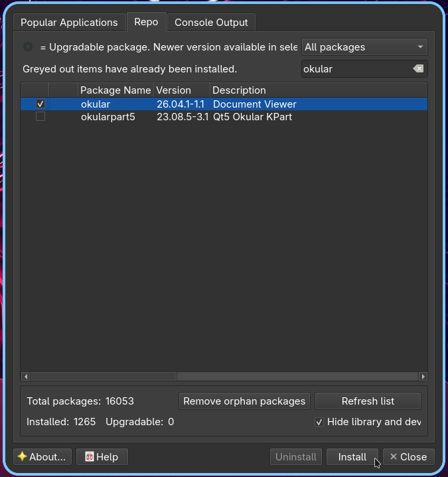The image size is (448, 477).
Task: Click Remove orphan packages button
Action: coord(244,401)
